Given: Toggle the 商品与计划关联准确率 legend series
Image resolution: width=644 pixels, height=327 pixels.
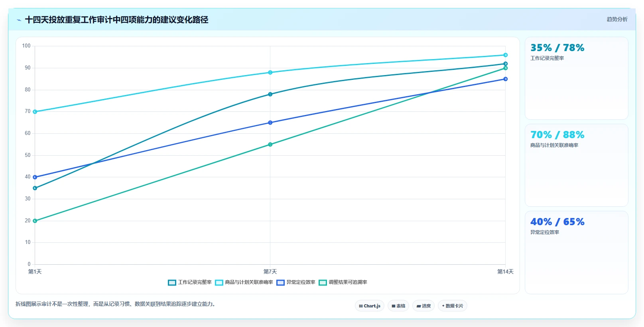Looking at the screenshot, I should [244, 282].
